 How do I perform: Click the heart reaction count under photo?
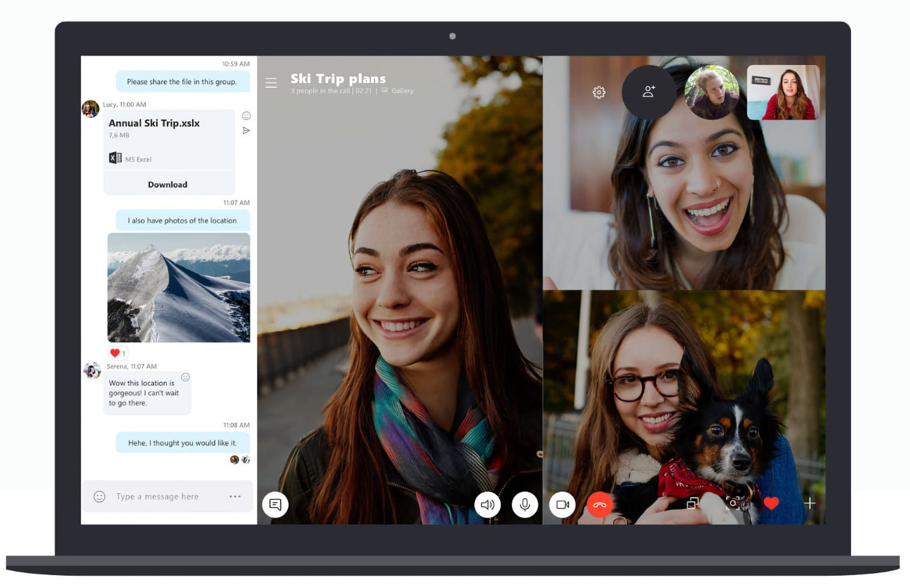coord(117,353)
